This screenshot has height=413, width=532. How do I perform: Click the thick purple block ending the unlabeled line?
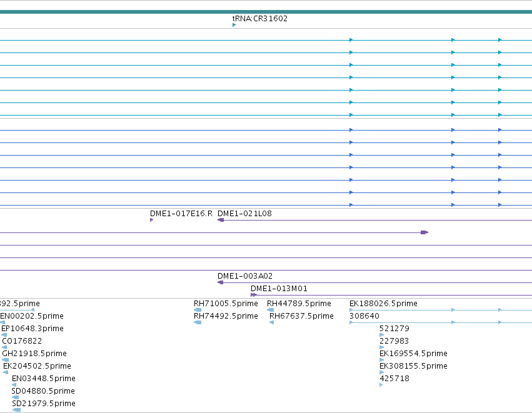coord(424,232)
